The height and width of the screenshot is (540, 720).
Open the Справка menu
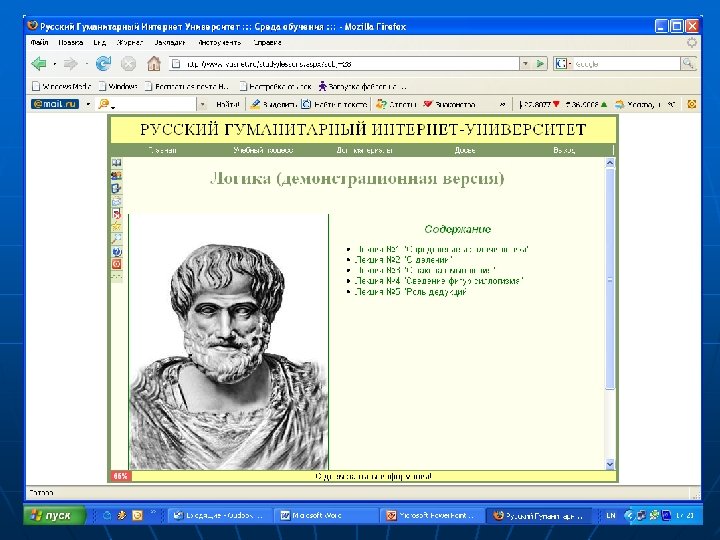pos(267,43)
